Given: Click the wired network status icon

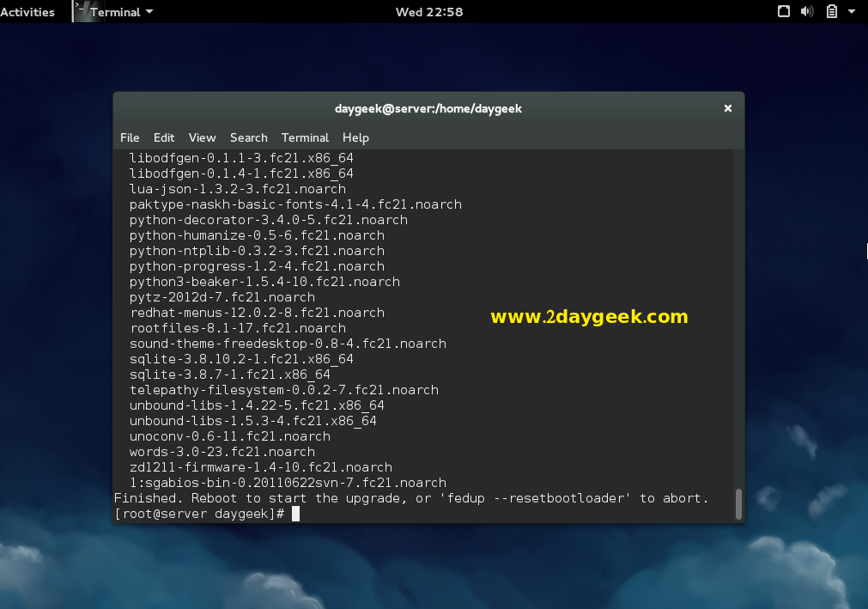Looking at the screenshot, I should [x=783, y=12].
